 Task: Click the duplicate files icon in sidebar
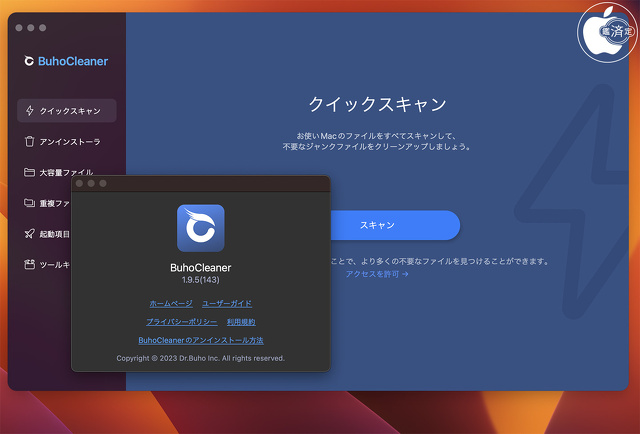pyautogui.click(x=29, y=203)
